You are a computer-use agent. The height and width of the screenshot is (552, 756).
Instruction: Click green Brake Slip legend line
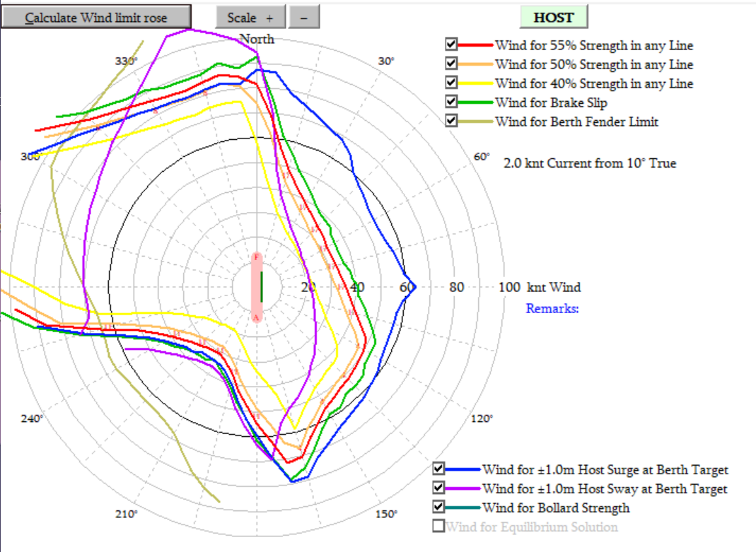475,102
